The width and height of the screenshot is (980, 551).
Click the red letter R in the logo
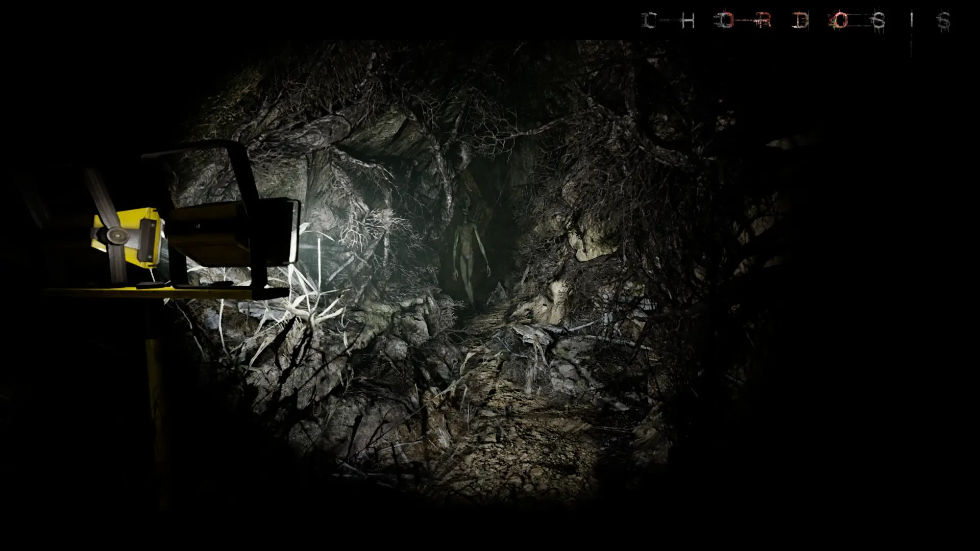coord(763,21)
